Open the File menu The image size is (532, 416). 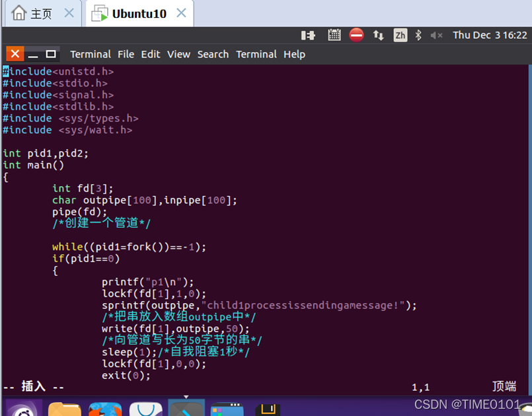[126, 54]
